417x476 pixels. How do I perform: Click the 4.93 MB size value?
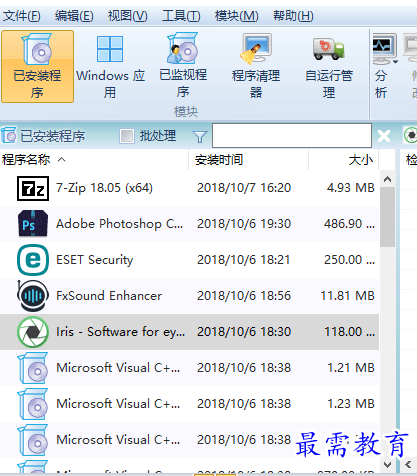[x=351, y=188]
